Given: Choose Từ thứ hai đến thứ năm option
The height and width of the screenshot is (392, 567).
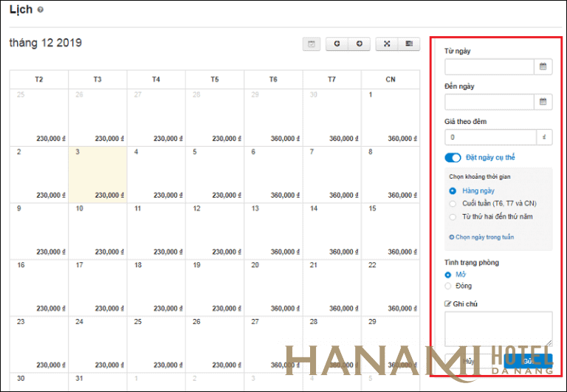Looking at the screenshot, I should [x=453, y=216].
